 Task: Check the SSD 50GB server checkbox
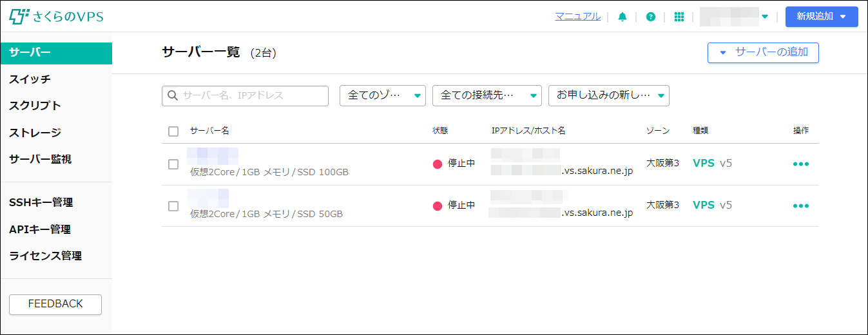[x=173, y=206]
